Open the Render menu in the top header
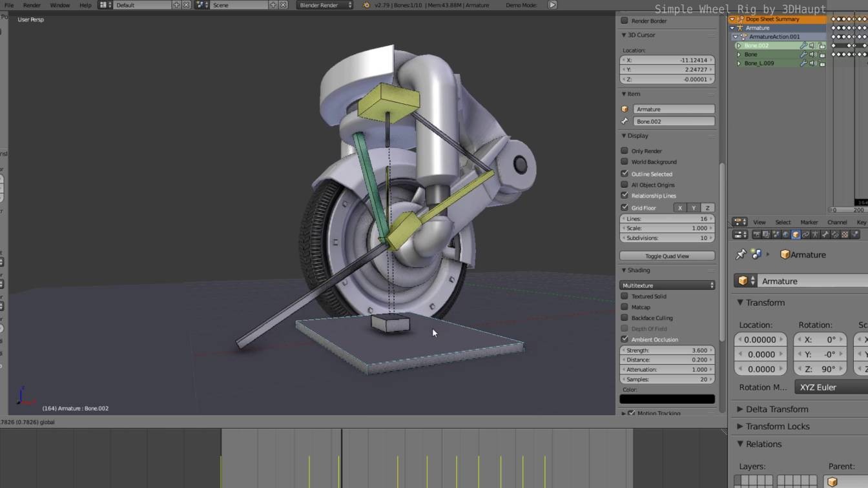The width and height of the screenshot is (868, 488). point(31,5)
